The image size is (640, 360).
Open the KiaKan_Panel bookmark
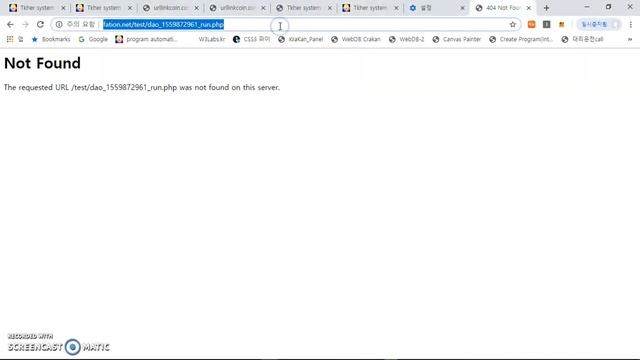pyautogui.click(x=300, y=39)
